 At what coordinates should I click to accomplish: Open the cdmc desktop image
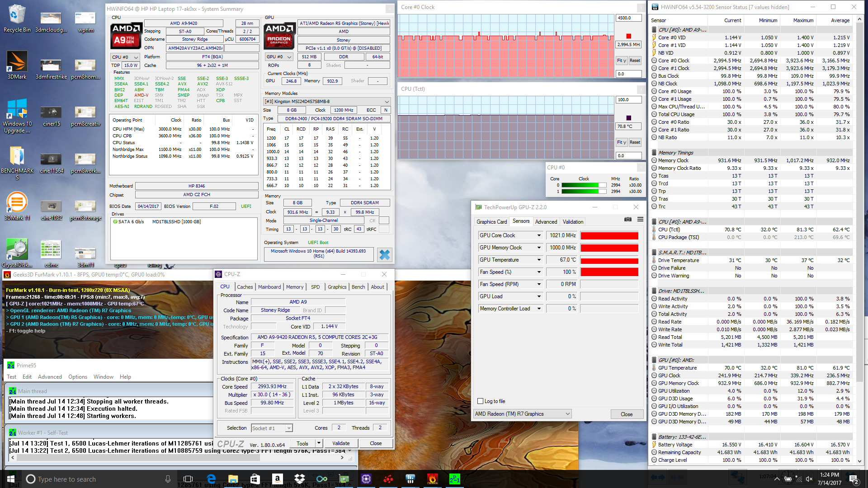coord(51,253)
